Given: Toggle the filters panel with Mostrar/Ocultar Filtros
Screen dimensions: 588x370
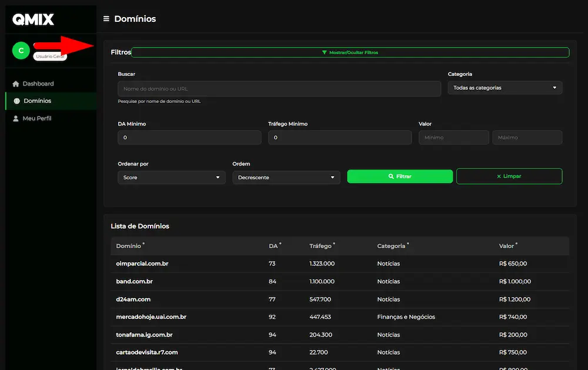Looking at the screenshot, I should click(350, 52).
